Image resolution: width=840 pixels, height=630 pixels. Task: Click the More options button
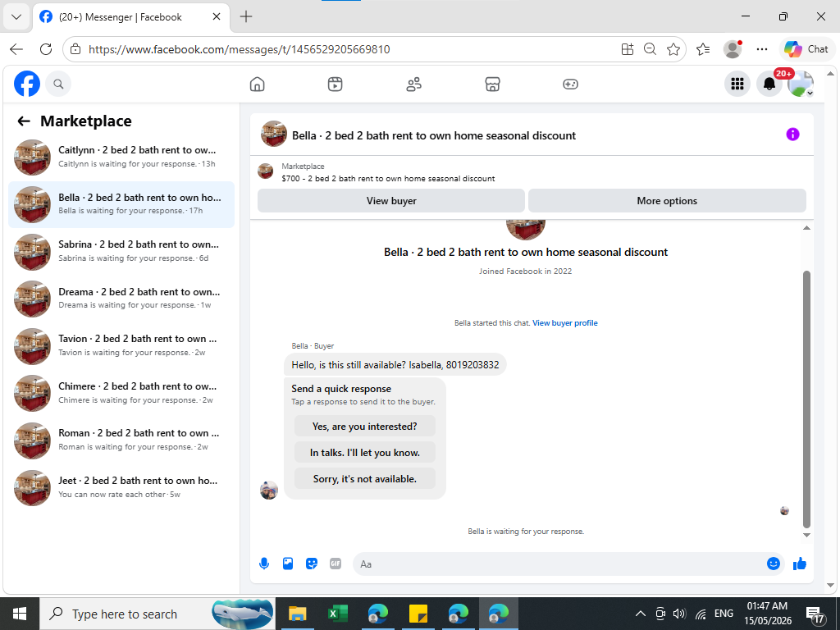(x=667, y=201)
